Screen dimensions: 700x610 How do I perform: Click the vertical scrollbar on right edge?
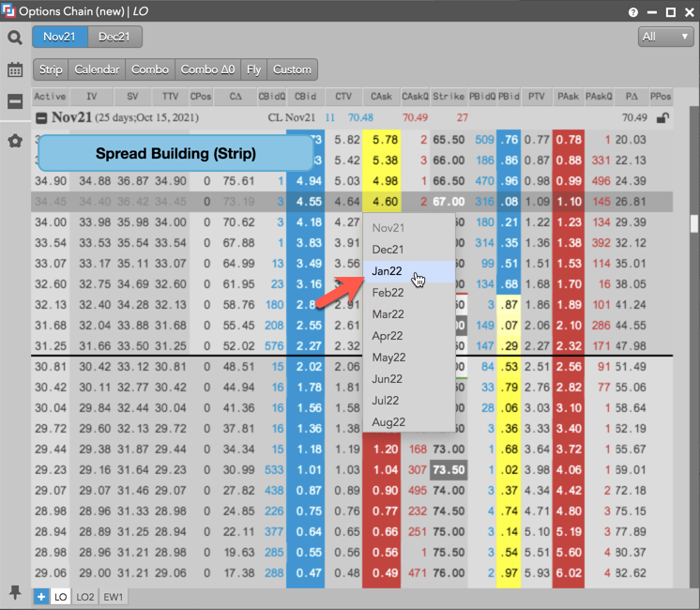point(694,223)
